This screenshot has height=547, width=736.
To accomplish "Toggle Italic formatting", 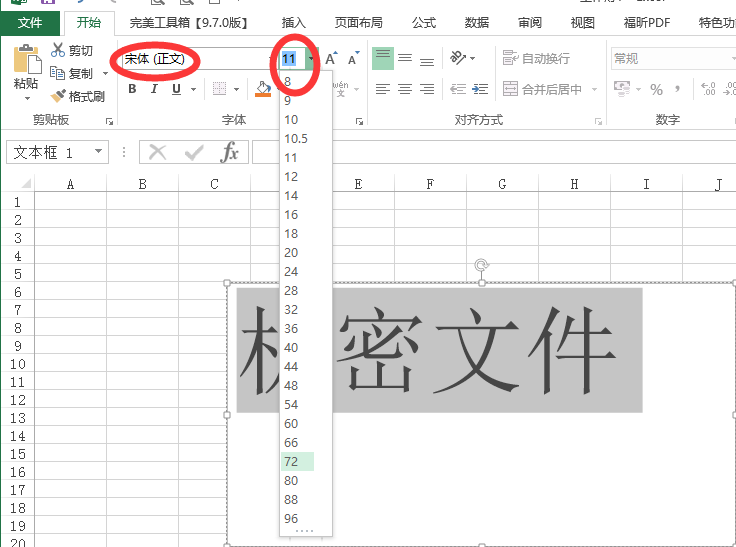I will tap(154, 89).
